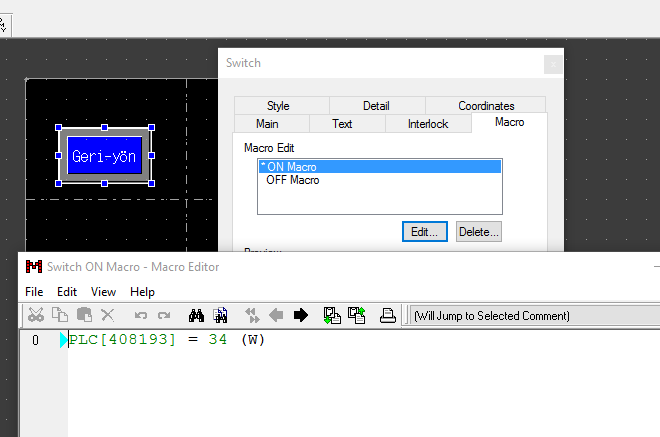660x437 pixels.
Task: Switch to the Coordinates tab
Action: click(x=486, y=106)
